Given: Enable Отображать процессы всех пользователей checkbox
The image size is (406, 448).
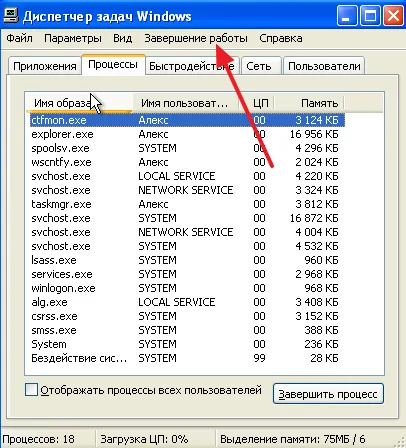Looking at the screenshot, I should (x=31, y=390).
